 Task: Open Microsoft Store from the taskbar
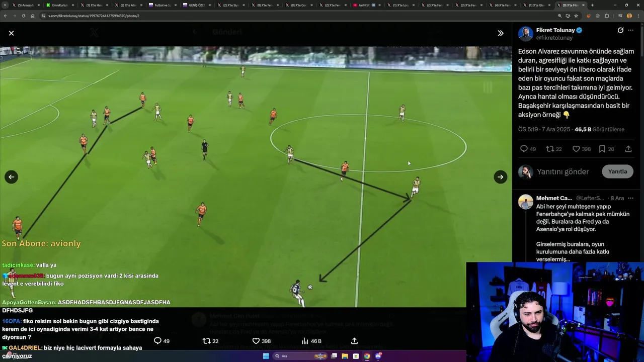point(356,356)
